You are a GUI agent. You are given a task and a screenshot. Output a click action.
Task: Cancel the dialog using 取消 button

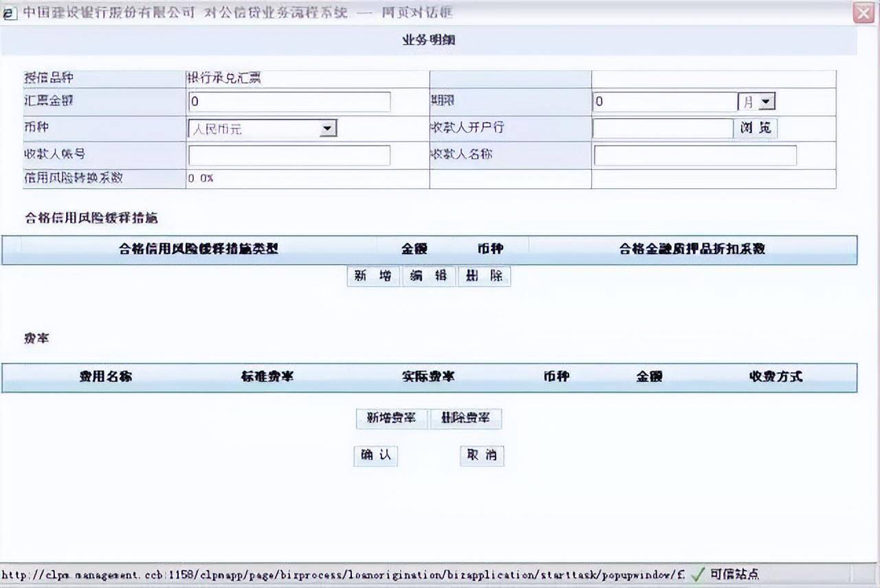pos(481,455)
